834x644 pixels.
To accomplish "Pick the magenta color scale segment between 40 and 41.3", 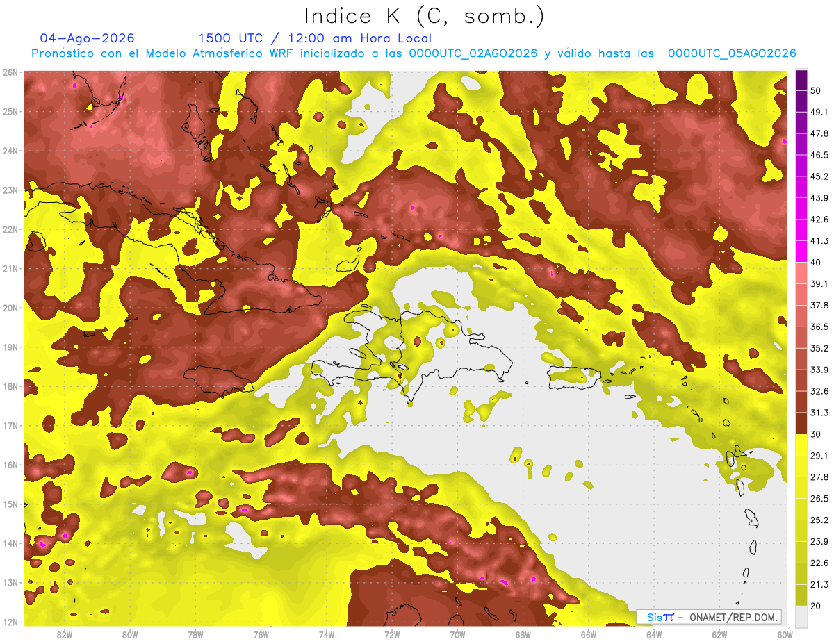I will click(x=802, y=251).
